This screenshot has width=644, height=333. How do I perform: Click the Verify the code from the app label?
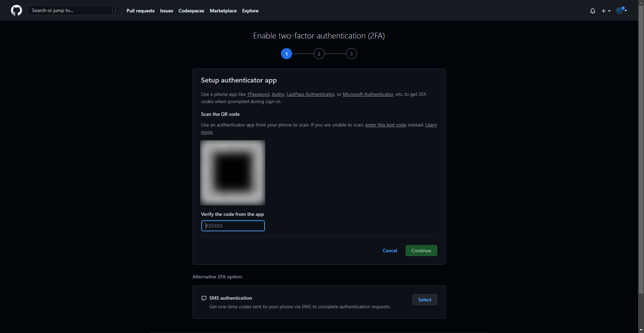pos(233,214)
